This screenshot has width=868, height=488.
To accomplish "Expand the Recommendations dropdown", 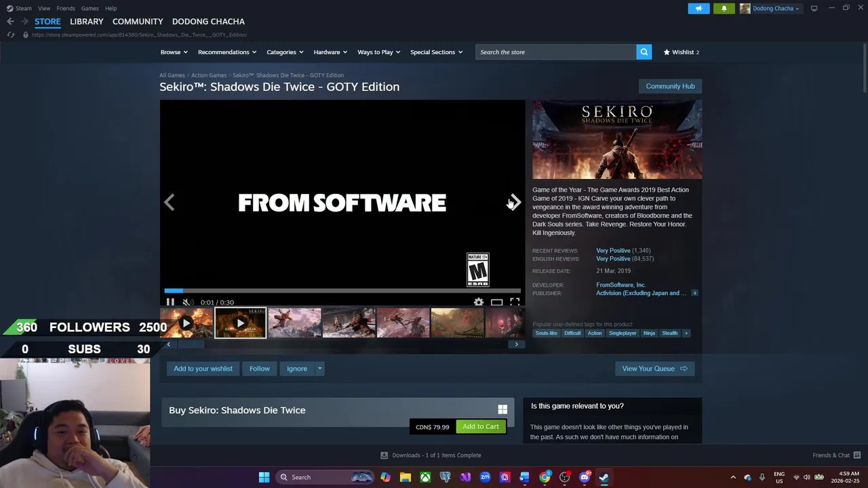I will click(227, 52).
